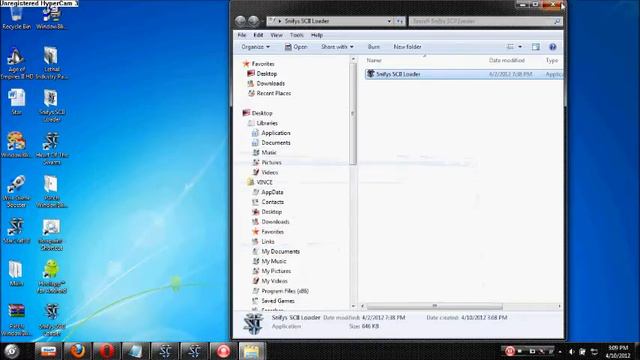
Task: Click the Explorer search field
Action: (485, 21)
